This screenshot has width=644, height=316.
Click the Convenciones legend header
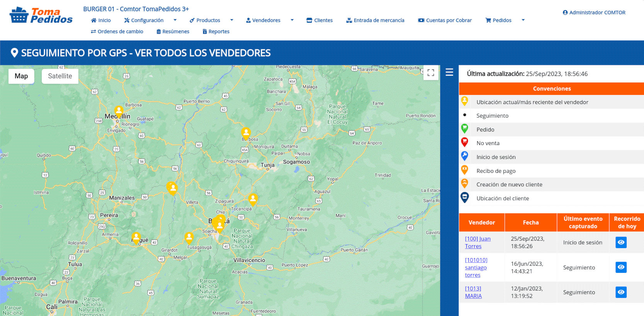coord(552,89)
